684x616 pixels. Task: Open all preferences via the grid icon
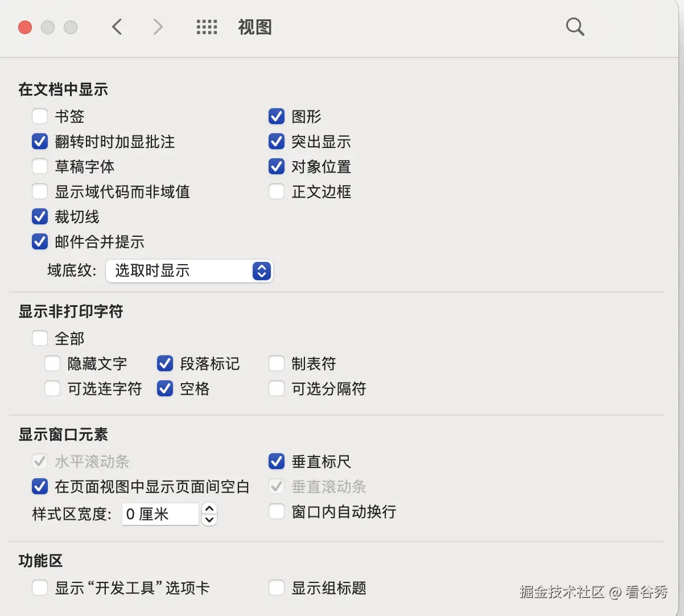pos(207,27)
